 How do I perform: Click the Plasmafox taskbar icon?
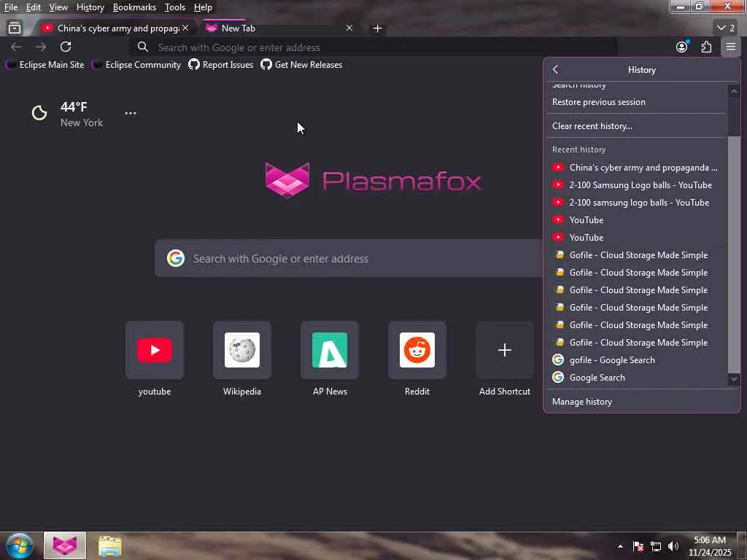65,545
